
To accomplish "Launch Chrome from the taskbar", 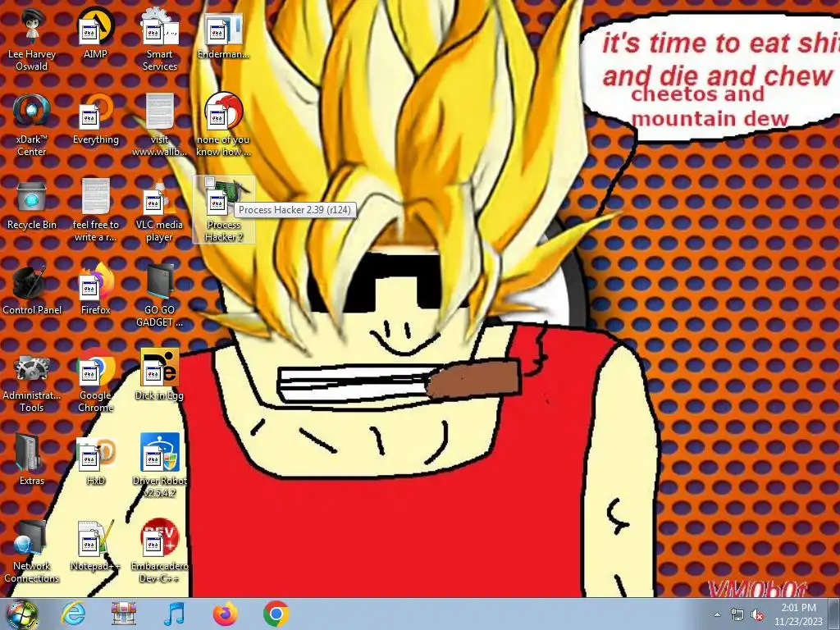I will (x=276, y=614).
